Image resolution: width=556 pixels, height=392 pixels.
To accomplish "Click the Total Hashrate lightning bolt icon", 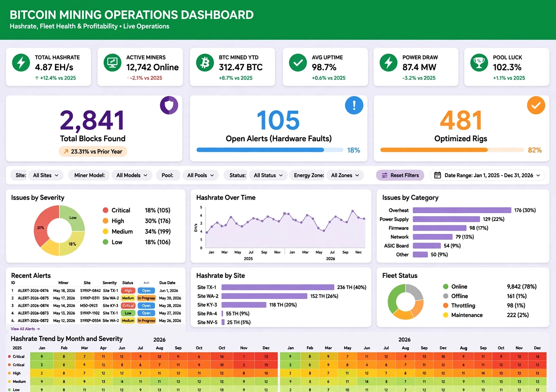I will [21, 63].
